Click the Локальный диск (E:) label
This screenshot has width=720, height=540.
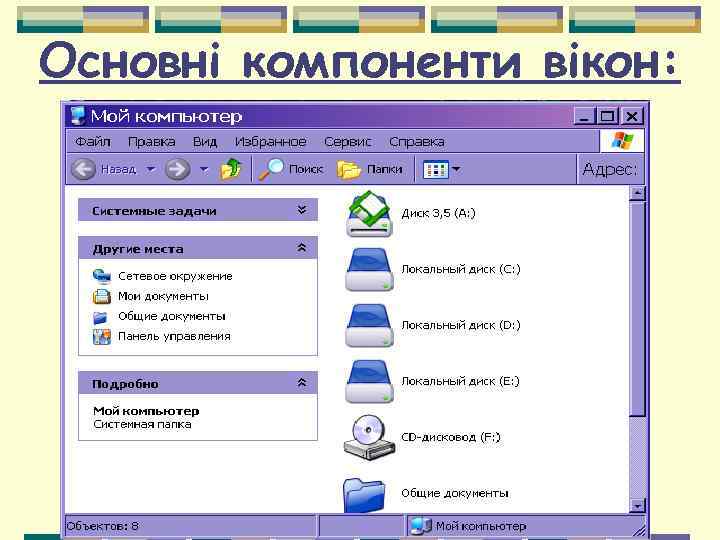[461, 381]
